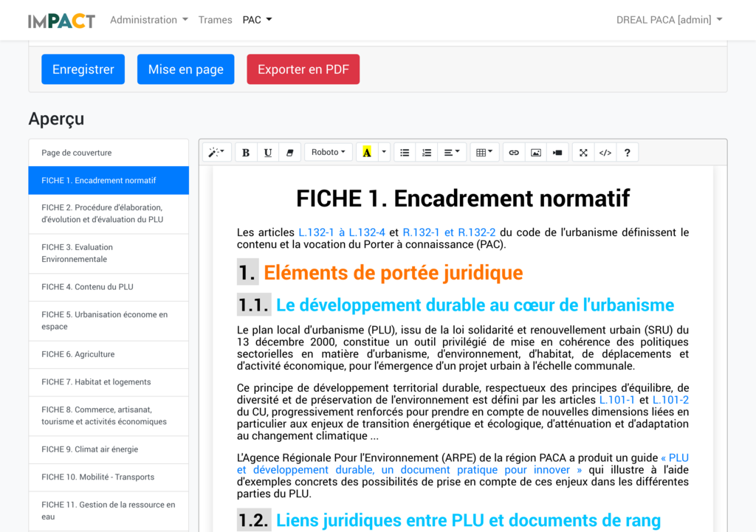Click the paragraph starting with Ce principe de développement
The width and height of the screenshot is (756, 532).
tap(463, 412)
